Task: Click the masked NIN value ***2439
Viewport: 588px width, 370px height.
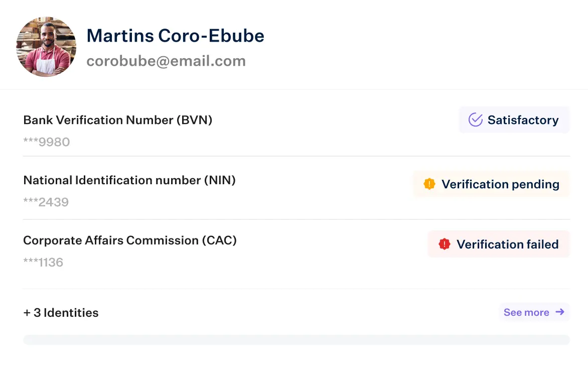Action: click(46, 202)
